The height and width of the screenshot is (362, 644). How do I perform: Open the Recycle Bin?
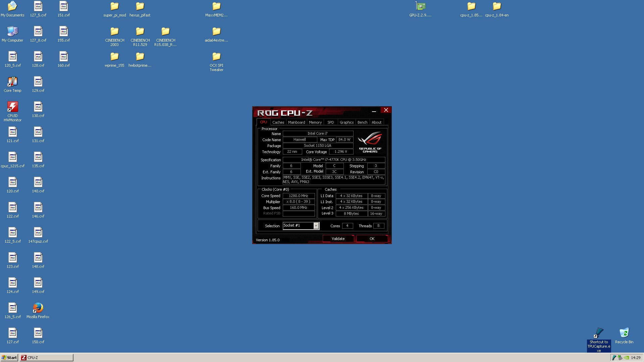click(624, 336)
